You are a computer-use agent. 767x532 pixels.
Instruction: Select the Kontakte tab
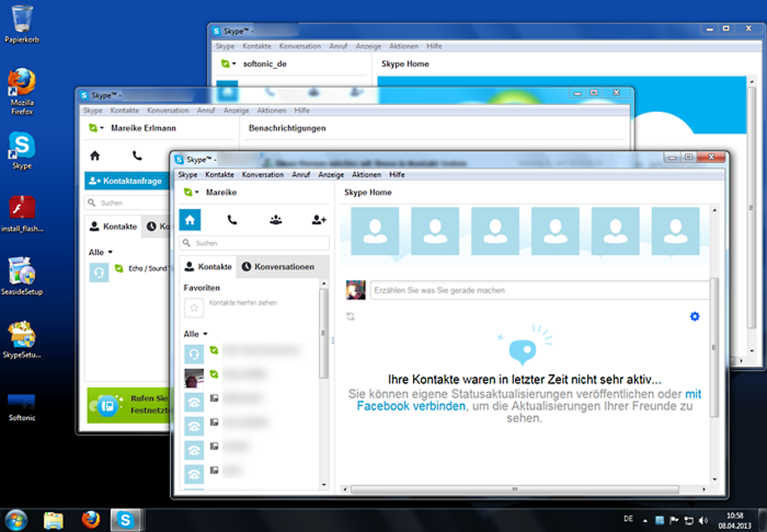208,267
